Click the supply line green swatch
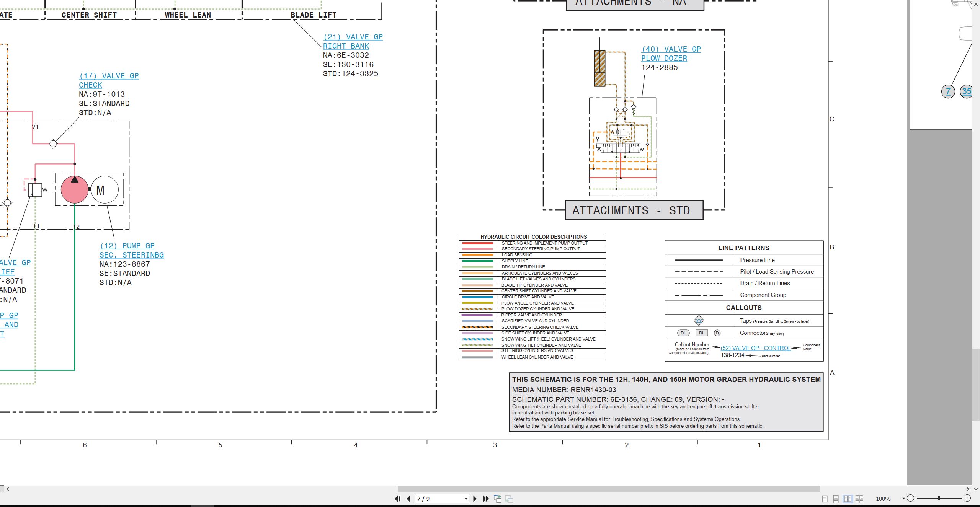The width and height of the screenshot is (980, 507). tap(477, 261)
